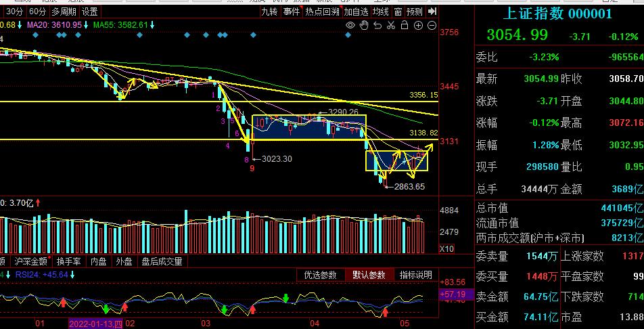Click the 3138.82 horizontal line label

(423, 133)
